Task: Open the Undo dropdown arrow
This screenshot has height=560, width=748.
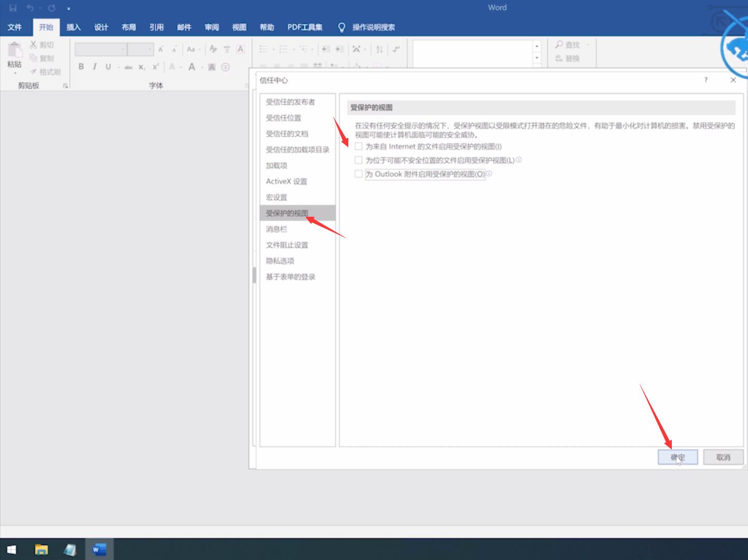Action: (x=40, y=8)
